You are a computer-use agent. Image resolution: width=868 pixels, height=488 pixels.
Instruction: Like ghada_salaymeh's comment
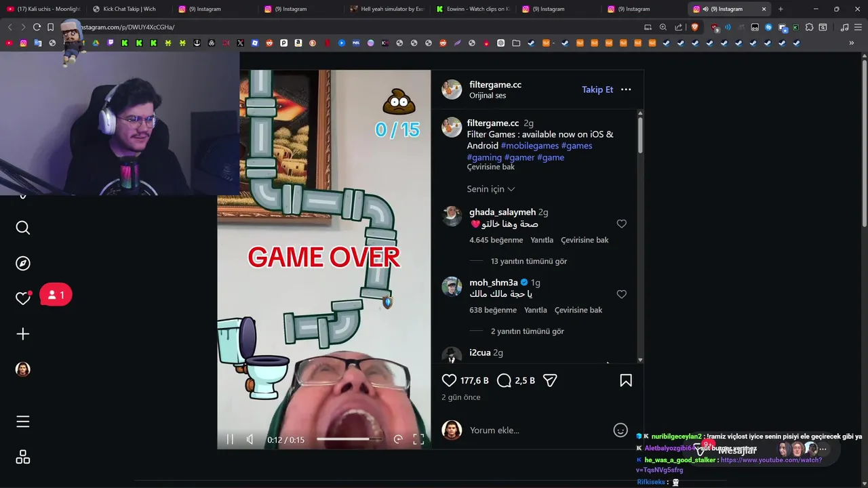(621, 224)
